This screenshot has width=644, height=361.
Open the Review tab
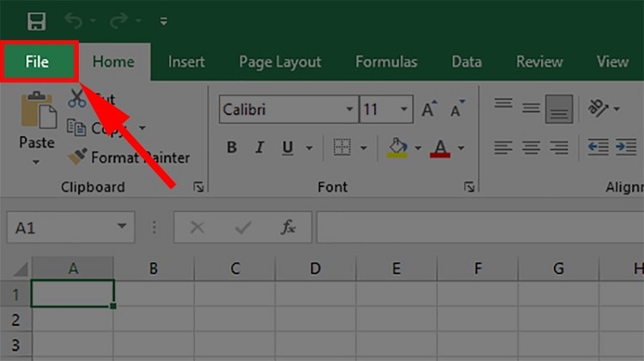point(540,62)
